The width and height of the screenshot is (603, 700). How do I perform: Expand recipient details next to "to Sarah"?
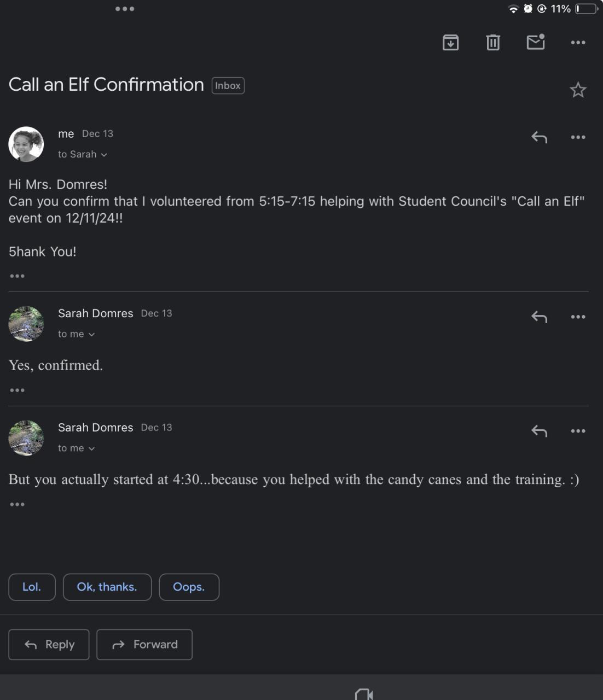coord(104,155)
